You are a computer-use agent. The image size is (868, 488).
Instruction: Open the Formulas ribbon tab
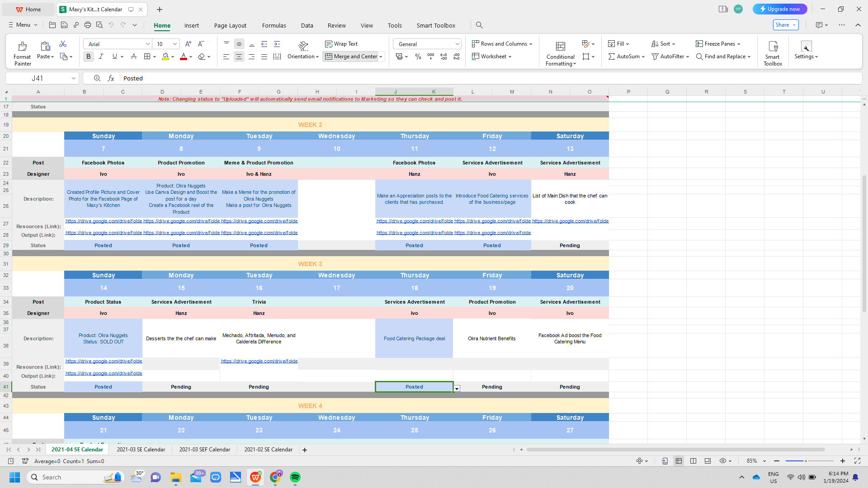pos(274,25)
